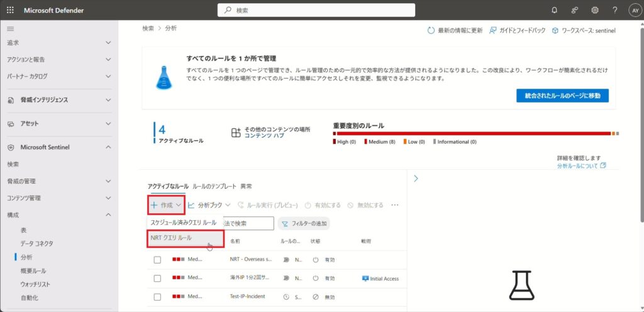Click the help question mark icon
The image size is (644, 312).
(614, 10)
